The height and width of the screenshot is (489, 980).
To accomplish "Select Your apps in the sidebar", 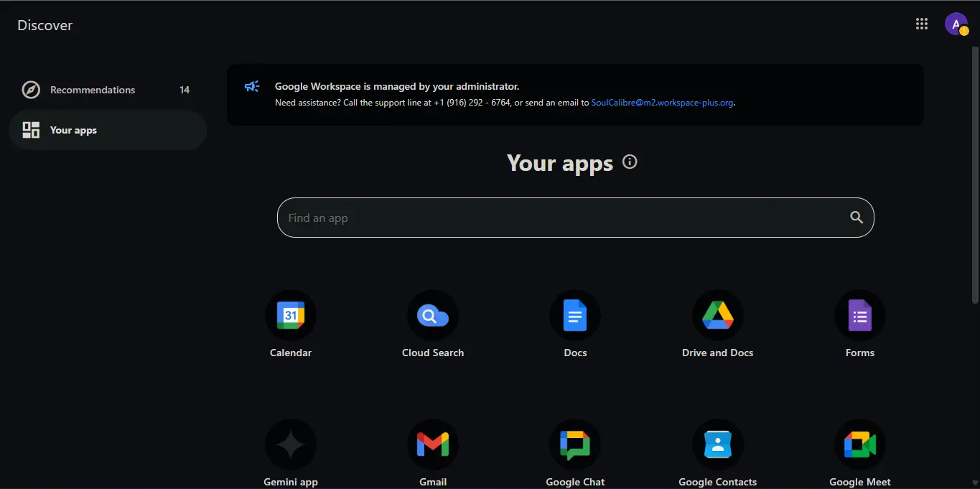I will (x=108, y=130).
